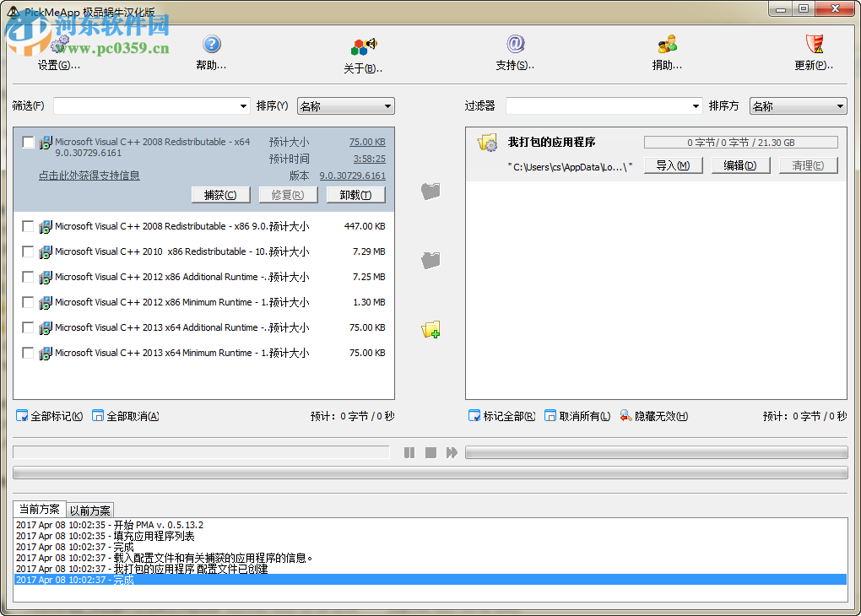Open the 筛选 filter combo box

tap(152, 105)
